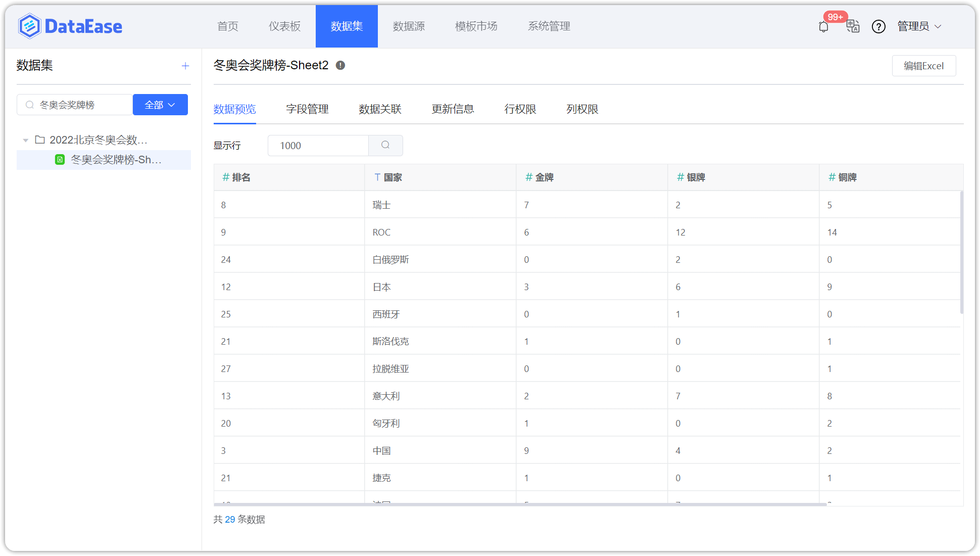Open the language switch icon

click(x=853, y=26)
